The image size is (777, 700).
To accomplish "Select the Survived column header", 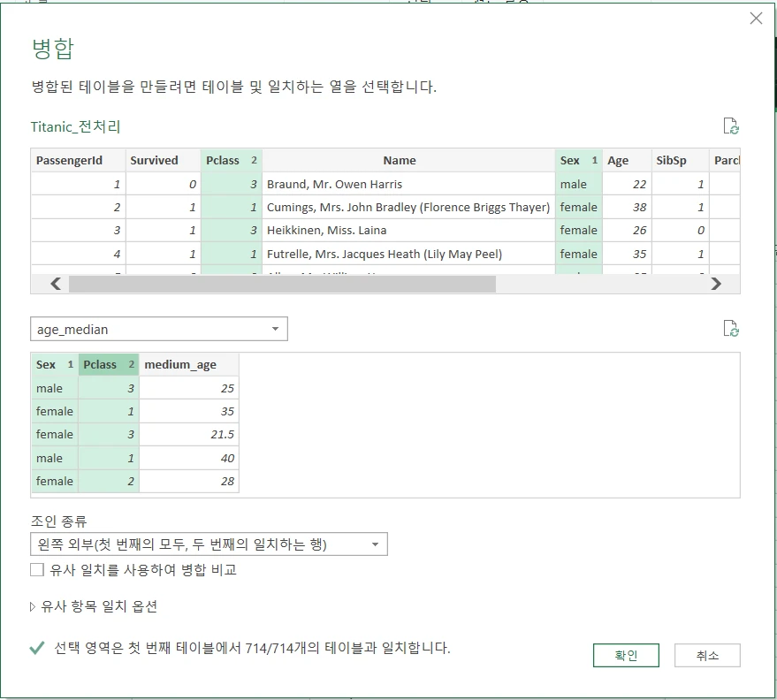I will click(154, 160).
